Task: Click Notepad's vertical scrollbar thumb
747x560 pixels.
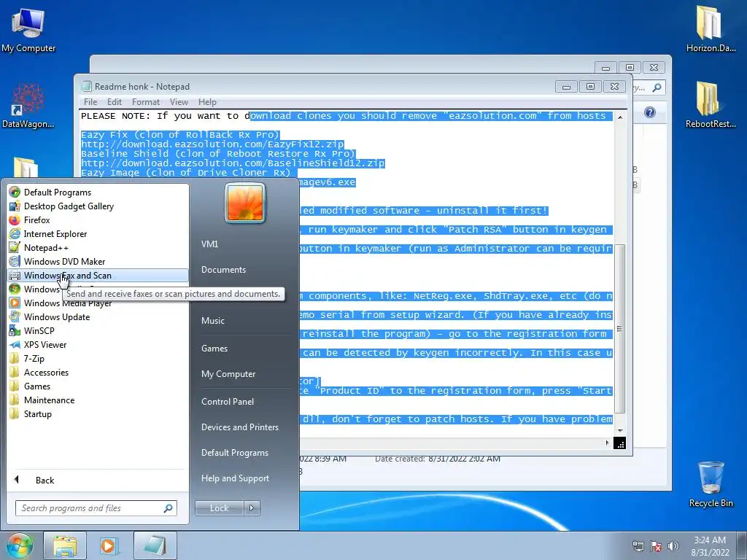Action: click(x=620, y=329)
